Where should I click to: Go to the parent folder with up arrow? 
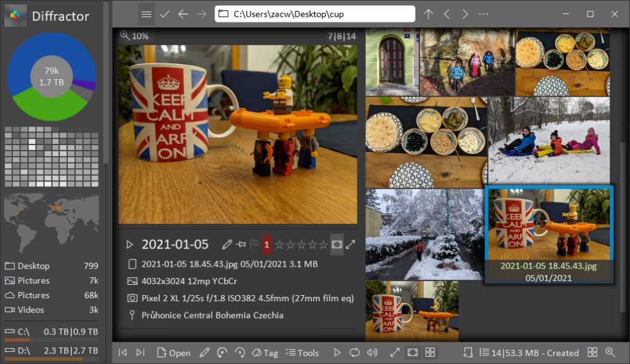(x=429, y=14)
